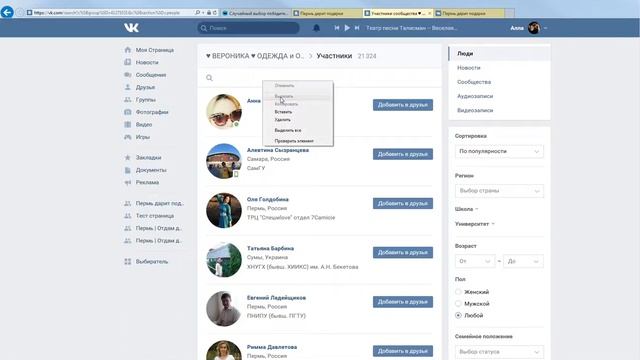Add Оля Голдобина as friend
Screen dimensions: 640x360
coord(403,203)
